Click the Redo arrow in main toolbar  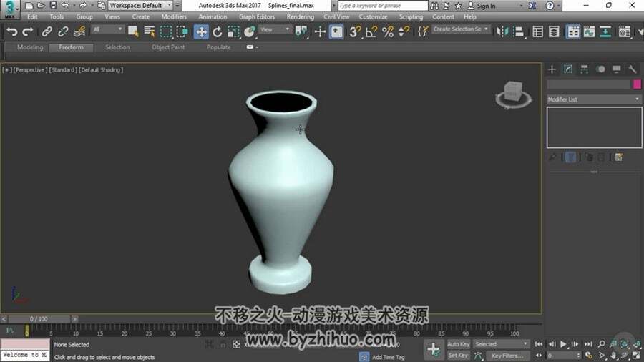pyautogui.click(x=28, y=31)
